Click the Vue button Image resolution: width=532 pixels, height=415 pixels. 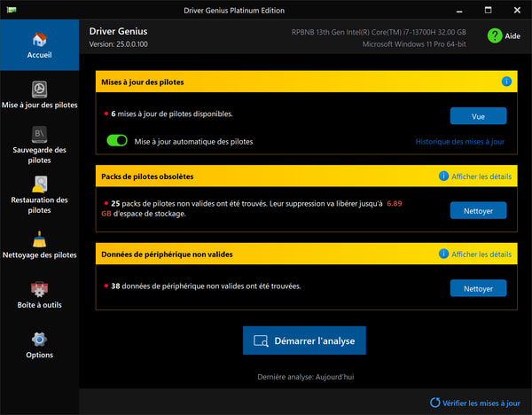point(478,116)
